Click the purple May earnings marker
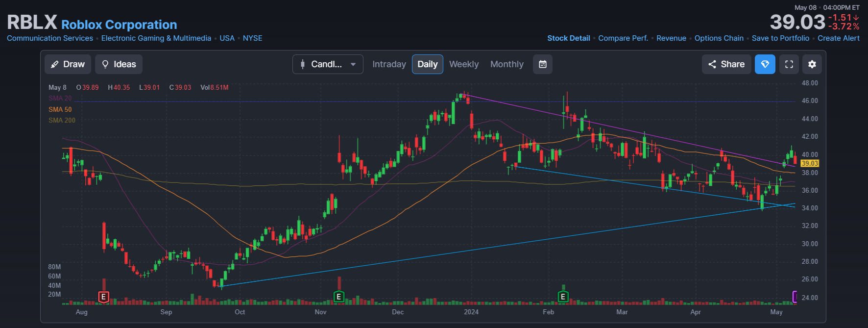Viewport: 868px width, 328px height. tap(795, 297)
